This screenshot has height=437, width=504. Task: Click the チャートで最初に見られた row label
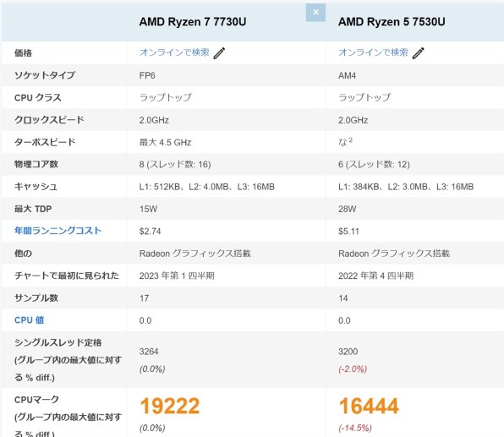tap(67, 276)
